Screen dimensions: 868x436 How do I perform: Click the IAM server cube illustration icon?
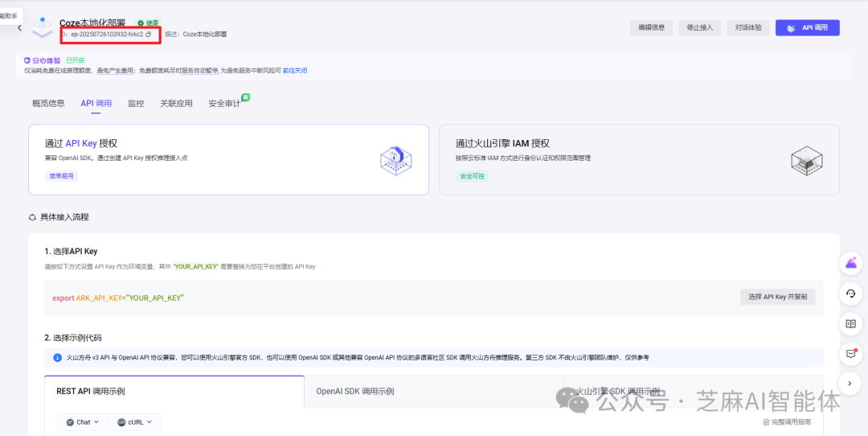[x=807, y=161]
